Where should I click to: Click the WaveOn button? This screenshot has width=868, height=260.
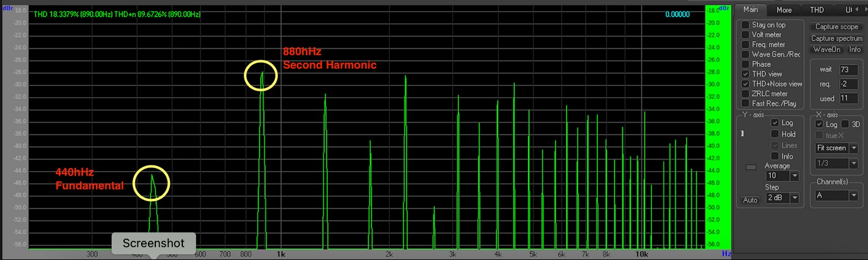pyautogui.click(x=827, y=50)
